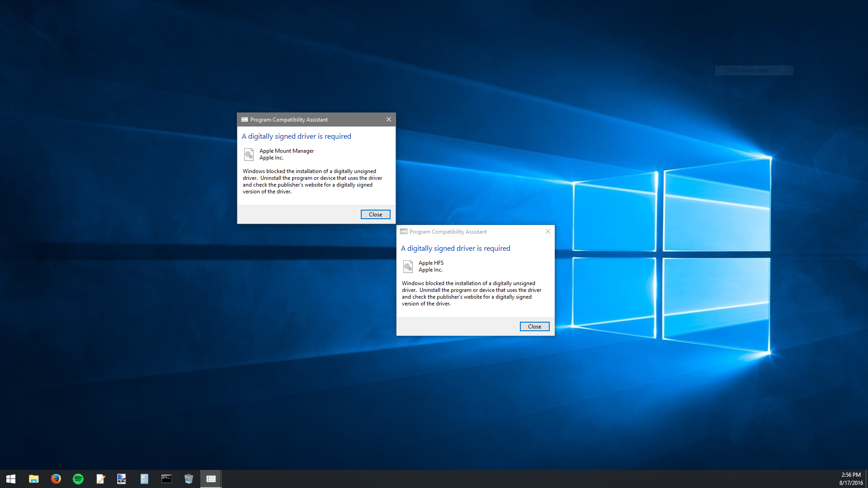Click X on the Apple HFS window
Screen dimensions: 868x488
[548, 231]
